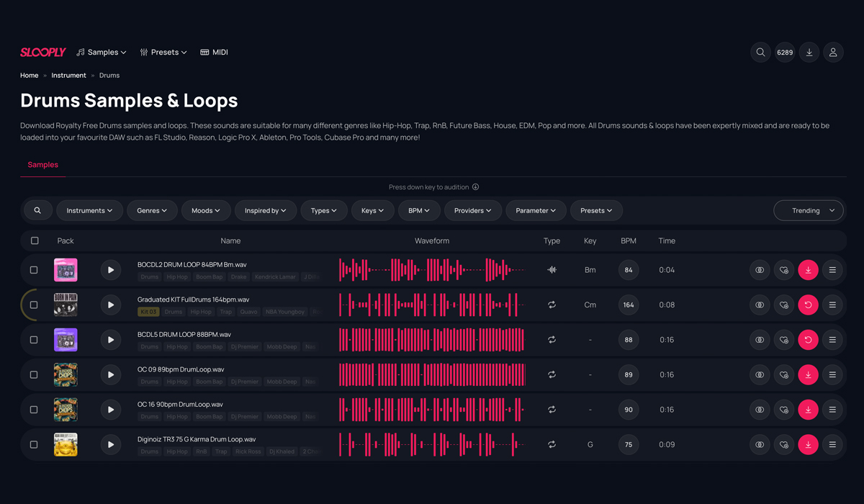Click the loop type icon on OC 09 89bpm row

point(552,374)
